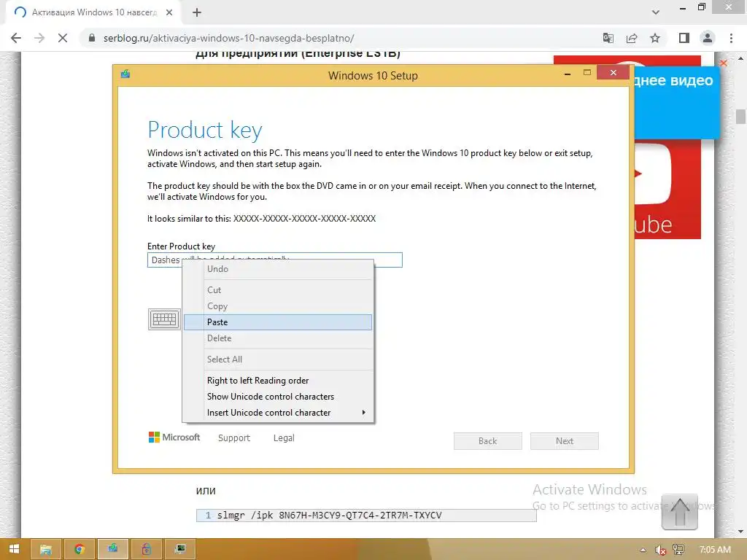
Task: Open the 7:05 AM clock
Action: pos(715,550)
